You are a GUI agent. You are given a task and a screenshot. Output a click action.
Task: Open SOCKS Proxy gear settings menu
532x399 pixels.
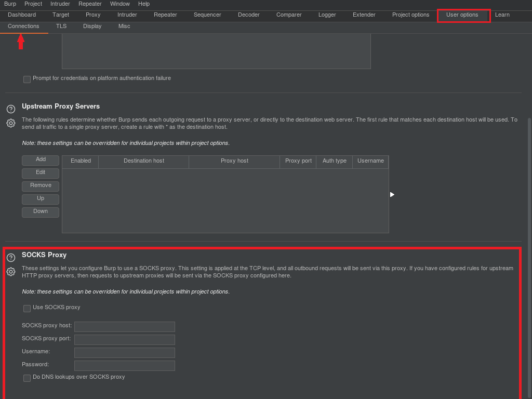pyautogui.click(x=11, y=272)
